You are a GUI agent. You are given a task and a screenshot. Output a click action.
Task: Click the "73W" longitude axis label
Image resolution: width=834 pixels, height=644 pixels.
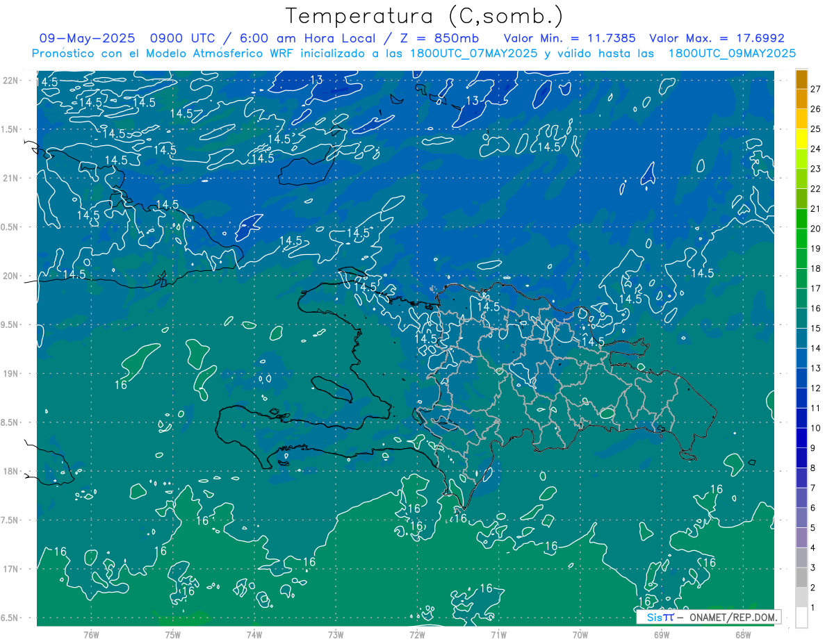pos(336,634)
